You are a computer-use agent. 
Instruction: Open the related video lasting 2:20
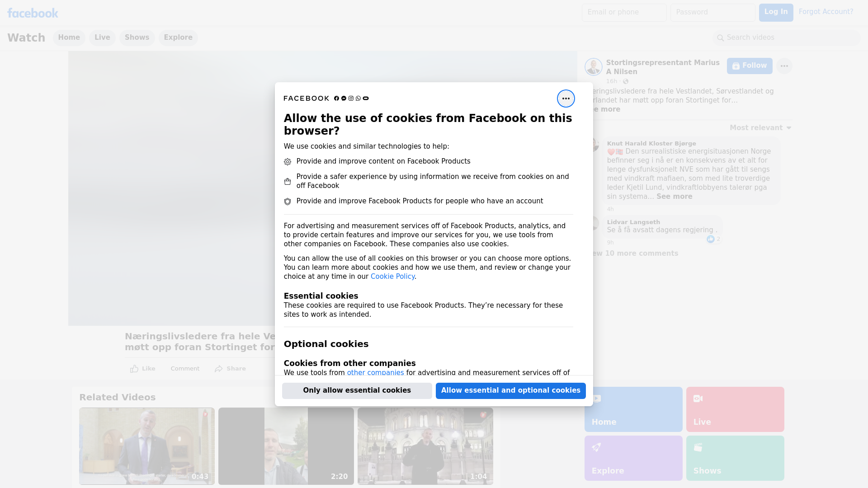click(x=286, y=446)
